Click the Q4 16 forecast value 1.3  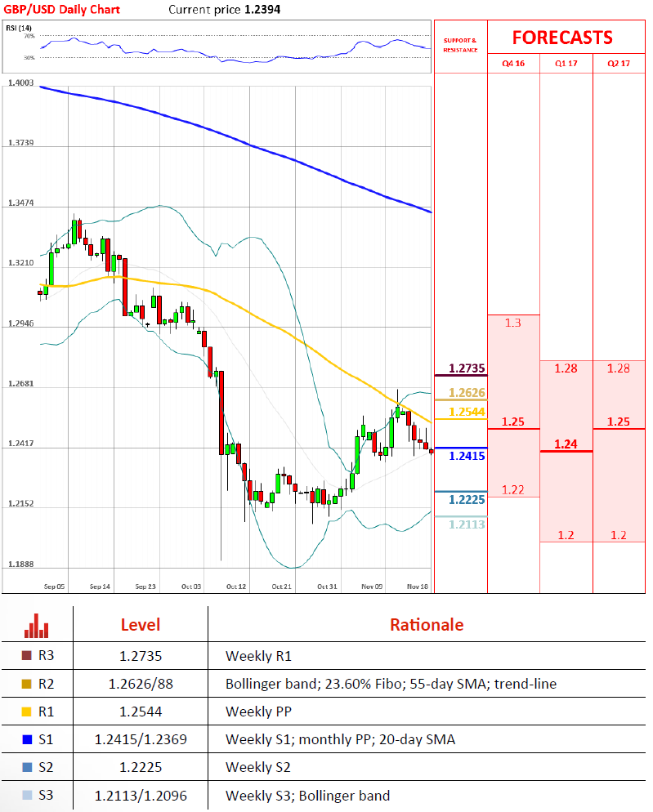pos(513,323)
